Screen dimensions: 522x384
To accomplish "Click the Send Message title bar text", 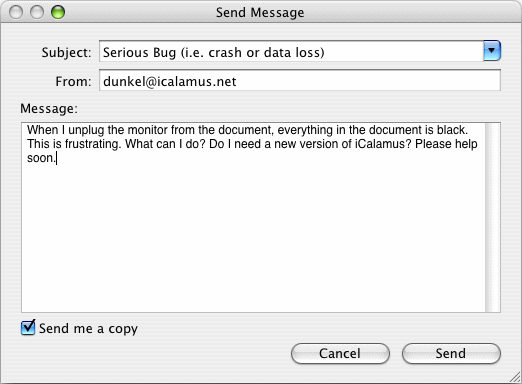I will [260, 13].
